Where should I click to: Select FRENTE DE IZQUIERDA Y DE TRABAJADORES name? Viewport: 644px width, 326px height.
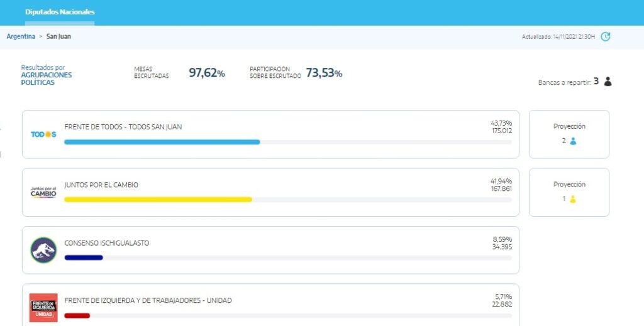point(148,301)
